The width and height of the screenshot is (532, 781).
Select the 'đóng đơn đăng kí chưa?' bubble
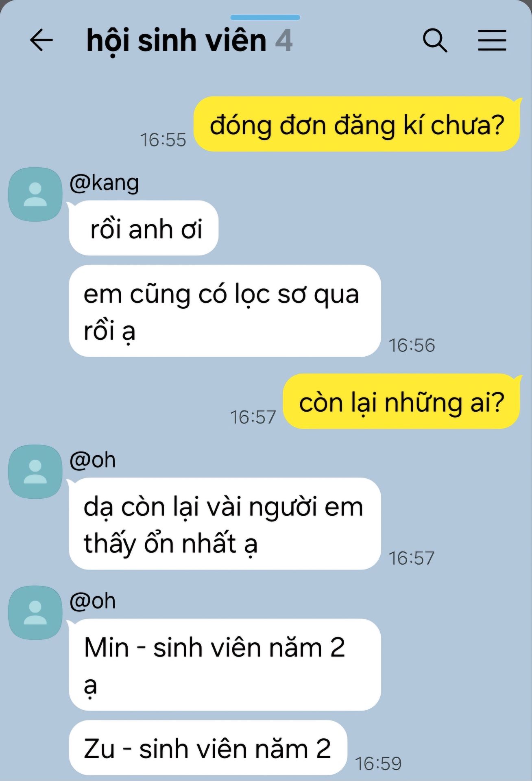tap(357, 124)
